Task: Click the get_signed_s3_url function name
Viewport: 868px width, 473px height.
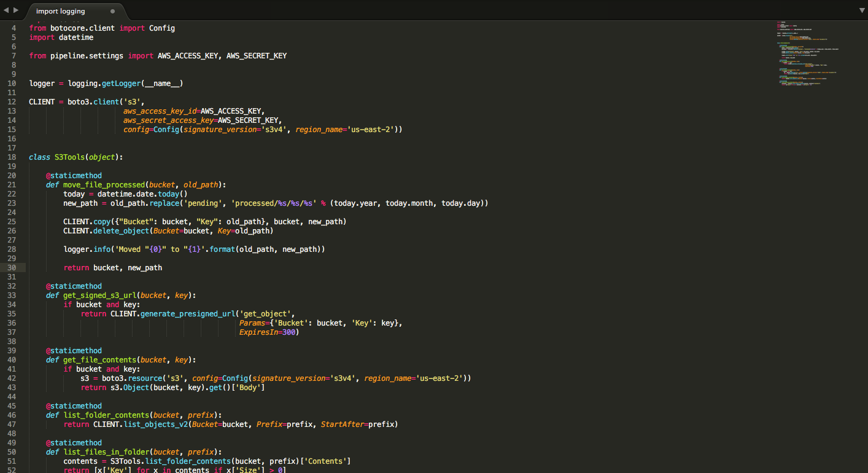Action: (x=99, y=295)
